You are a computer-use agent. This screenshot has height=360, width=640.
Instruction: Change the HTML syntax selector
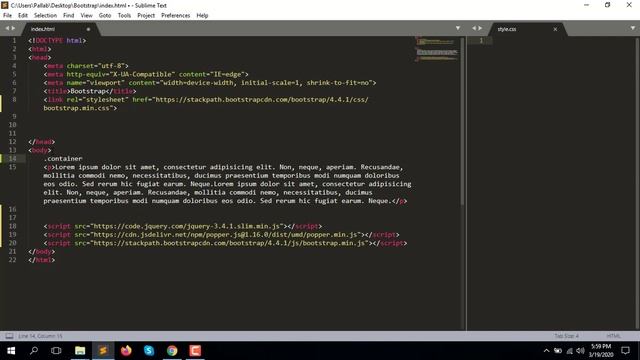click(x=613, y=336)
